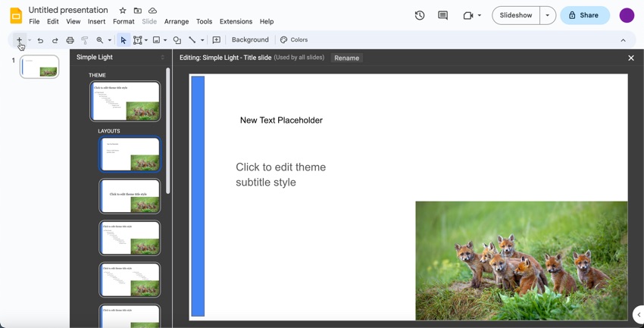Insert a text box placeholder tool
The height and width of the screenshot is (328, 644).
pos(138,40)
